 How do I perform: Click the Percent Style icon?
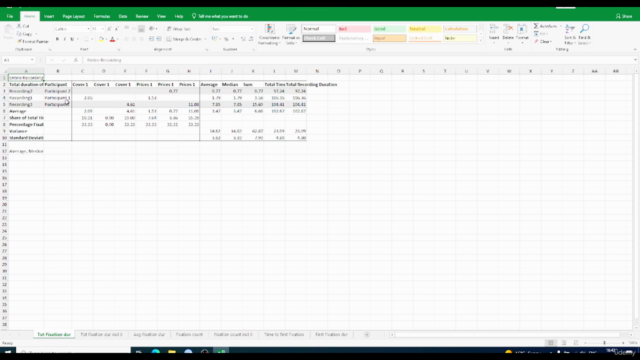[x=226, y=39]
